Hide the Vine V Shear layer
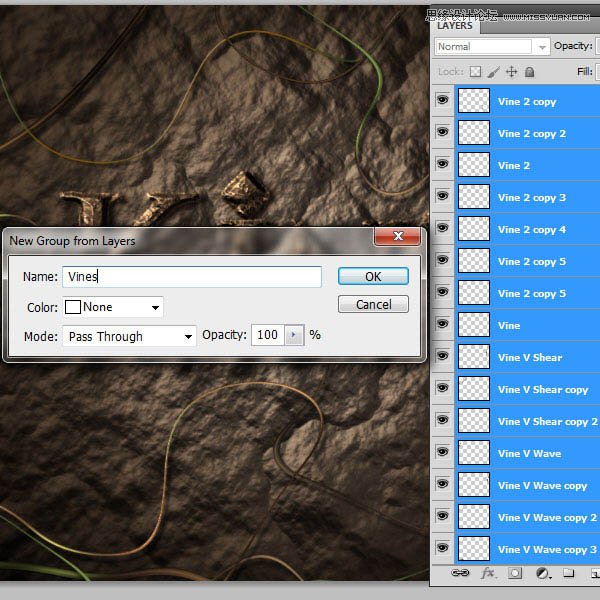The height and width of the screenshot is (600, 600). [x=442, y=356]
